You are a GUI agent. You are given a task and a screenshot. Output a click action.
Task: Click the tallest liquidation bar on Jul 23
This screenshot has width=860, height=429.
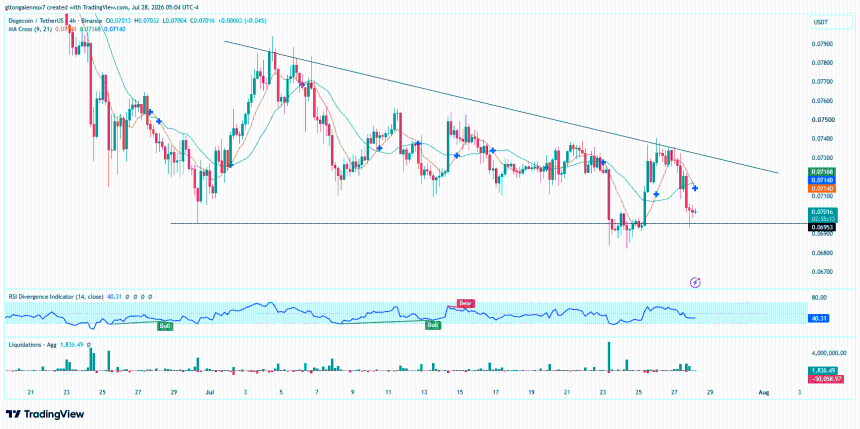tap(609, 357)
